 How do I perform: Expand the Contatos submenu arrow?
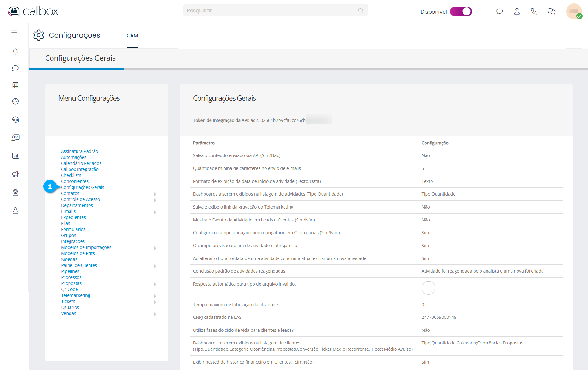[x=155, y=194]
